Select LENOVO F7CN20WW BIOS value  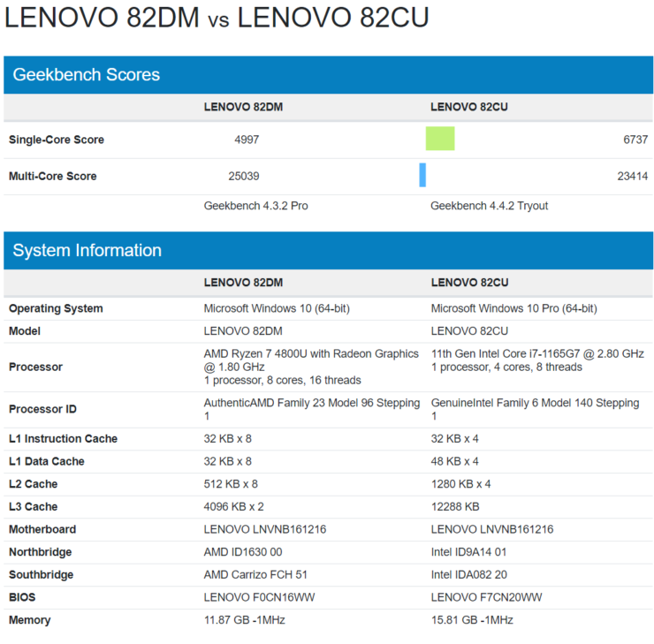tap(486, 597)
